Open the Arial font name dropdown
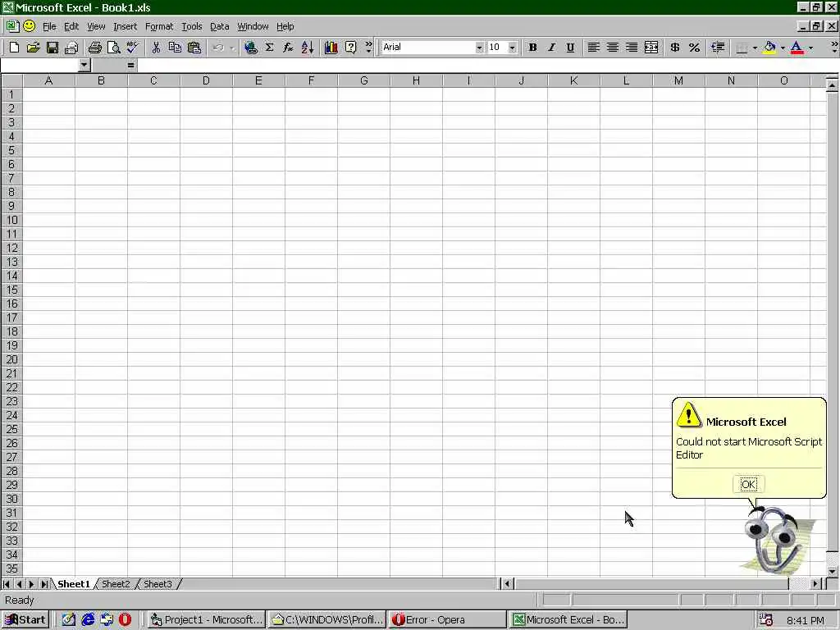The width and height of the screenshot is (840, 630). coord(479,48)
